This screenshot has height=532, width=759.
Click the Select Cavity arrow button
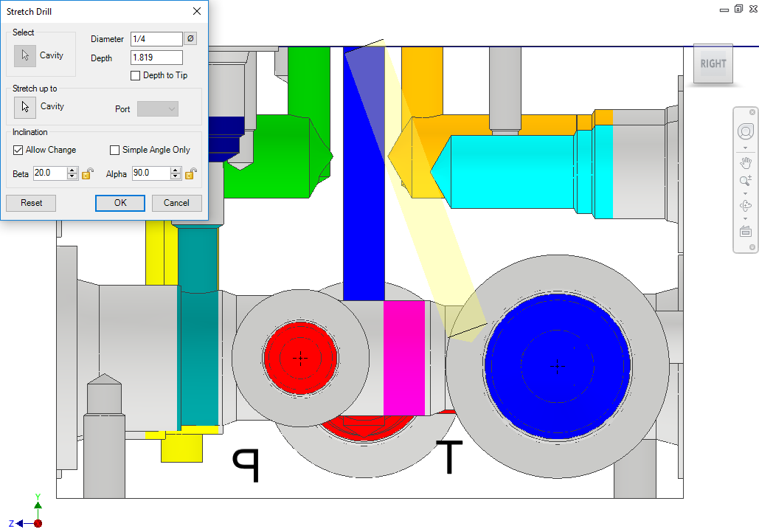click(x=24, y=55)
